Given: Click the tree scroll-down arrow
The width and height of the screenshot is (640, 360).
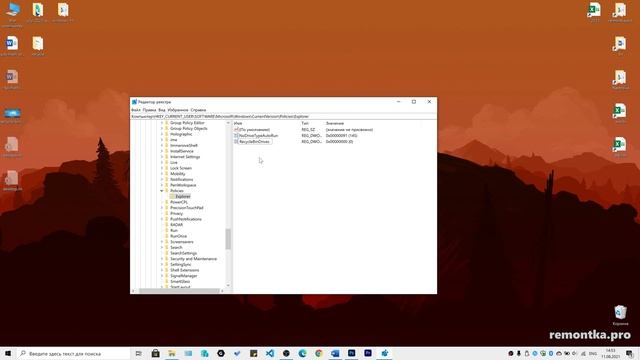Looking at the screenshot, I should tap(228, 286).
